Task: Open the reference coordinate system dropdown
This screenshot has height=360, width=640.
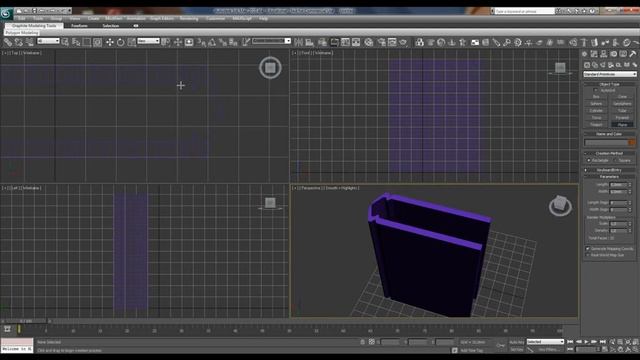Action: (x=148, y=41)
